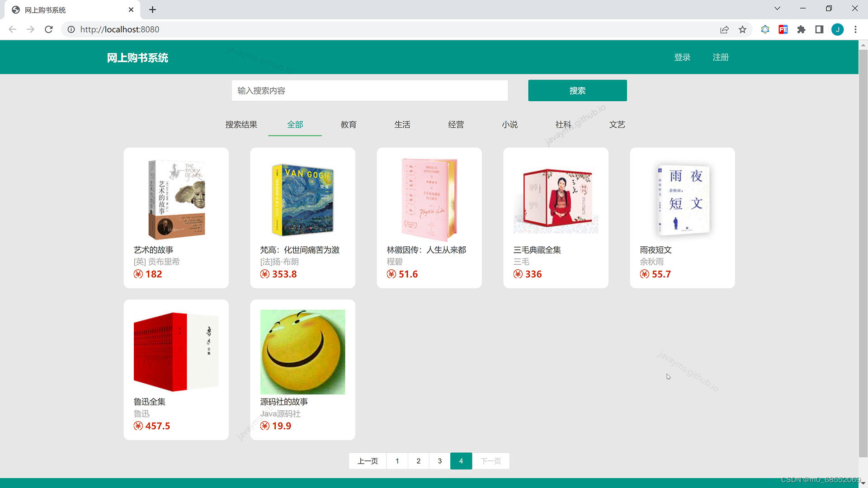The image size is (868, 488).
Task: Open the 三毛典藏全集 box set cover
Action: [x=556, y=199]
